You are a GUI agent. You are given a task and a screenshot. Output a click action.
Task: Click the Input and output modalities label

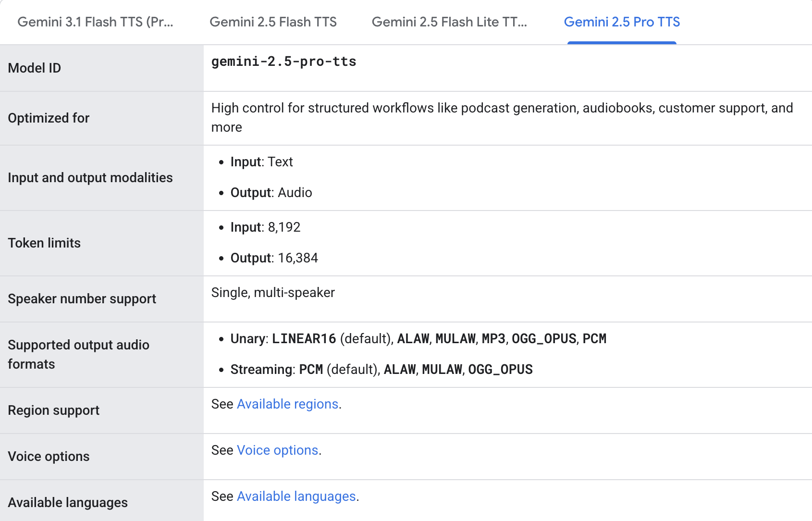point(90,178)
